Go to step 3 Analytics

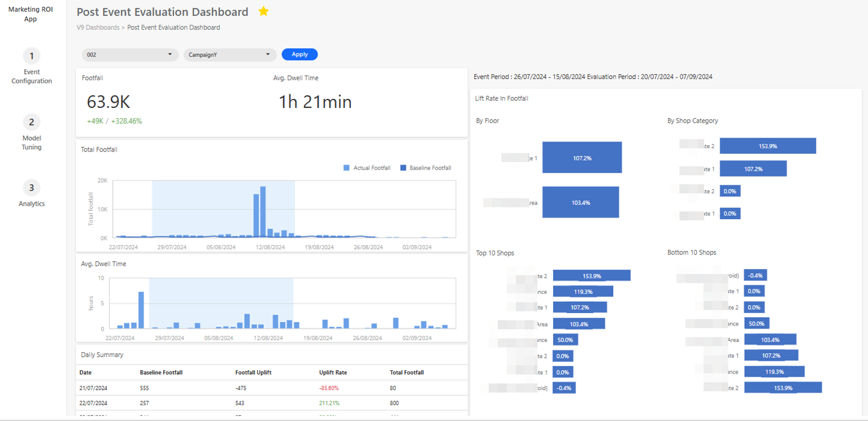click(x=32, y=194)
